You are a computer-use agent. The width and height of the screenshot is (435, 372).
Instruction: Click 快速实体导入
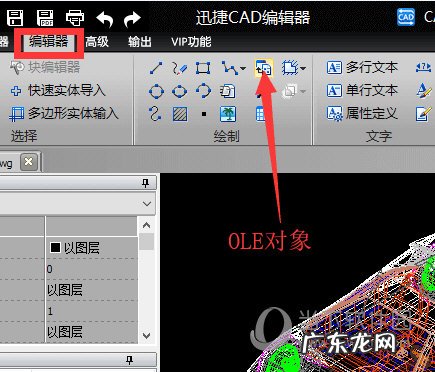[x=57, y=90]
